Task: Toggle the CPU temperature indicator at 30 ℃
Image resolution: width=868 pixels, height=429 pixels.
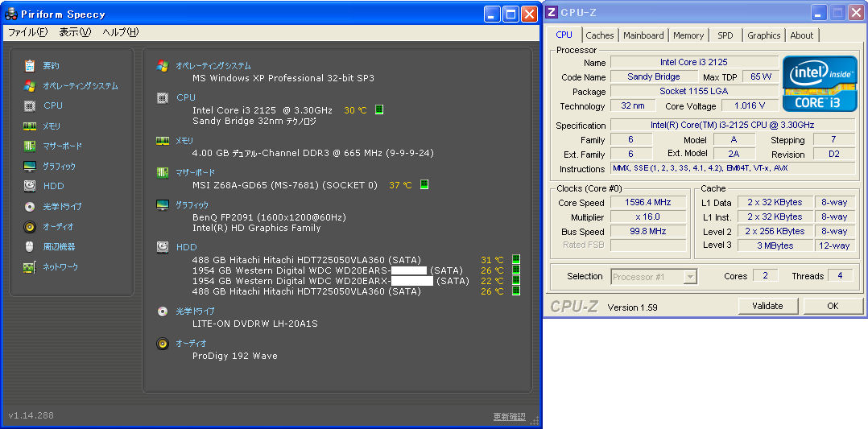Action: pos(379,109)
